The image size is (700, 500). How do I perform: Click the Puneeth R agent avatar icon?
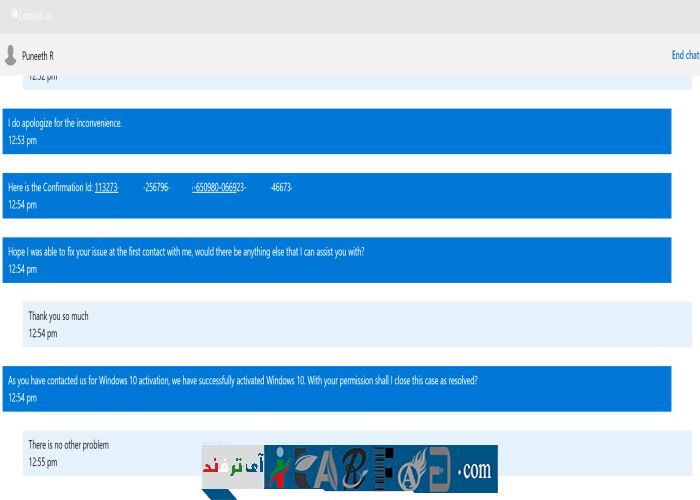tap(11, 55)
